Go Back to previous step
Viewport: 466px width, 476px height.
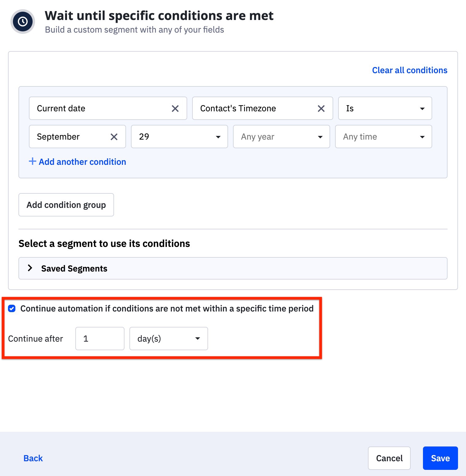[x=33, y=458]
